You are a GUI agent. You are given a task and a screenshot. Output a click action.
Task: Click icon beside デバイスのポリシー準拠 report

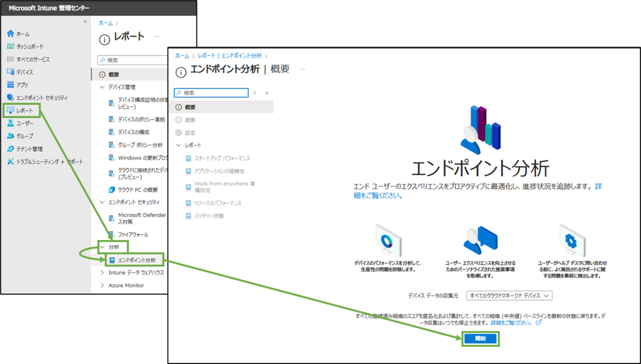pos(112,119)
